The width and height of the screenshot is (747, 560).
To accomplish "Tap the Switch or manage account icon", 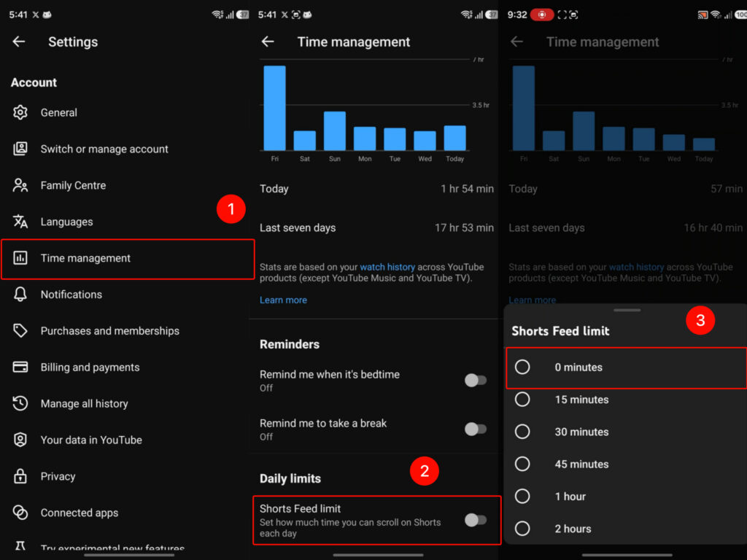I will [x=20, y=149].
